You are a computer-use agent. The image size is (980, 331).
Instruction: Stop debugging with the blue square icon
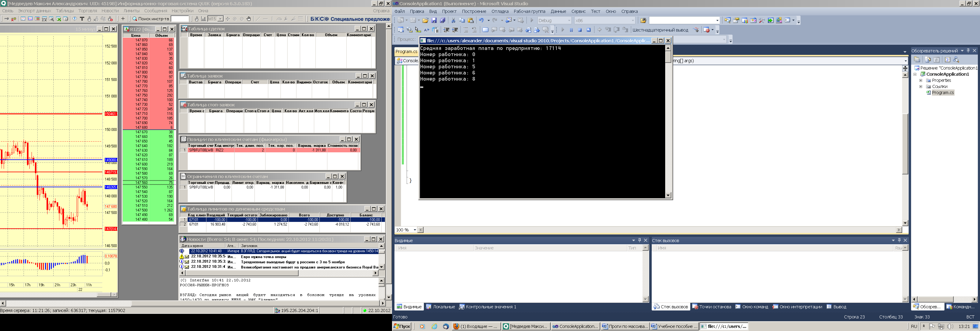pos(580,30)
